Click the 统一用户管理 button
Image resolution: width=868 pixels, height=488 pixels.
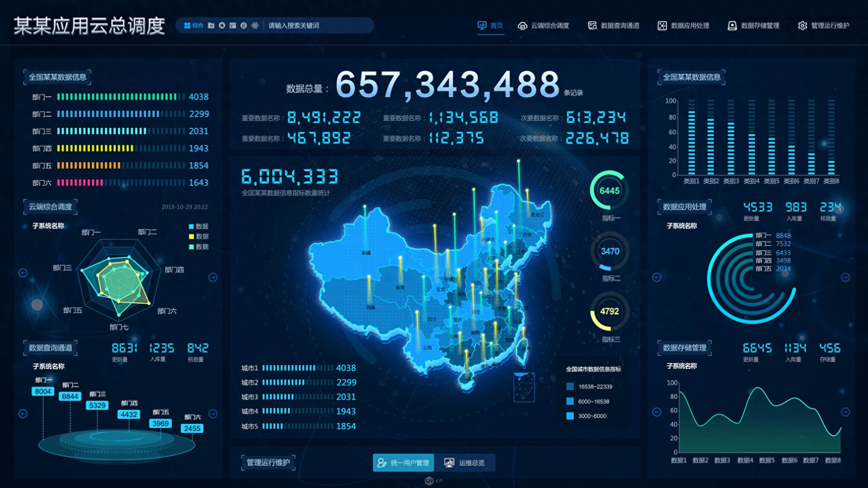coord(403,463)
